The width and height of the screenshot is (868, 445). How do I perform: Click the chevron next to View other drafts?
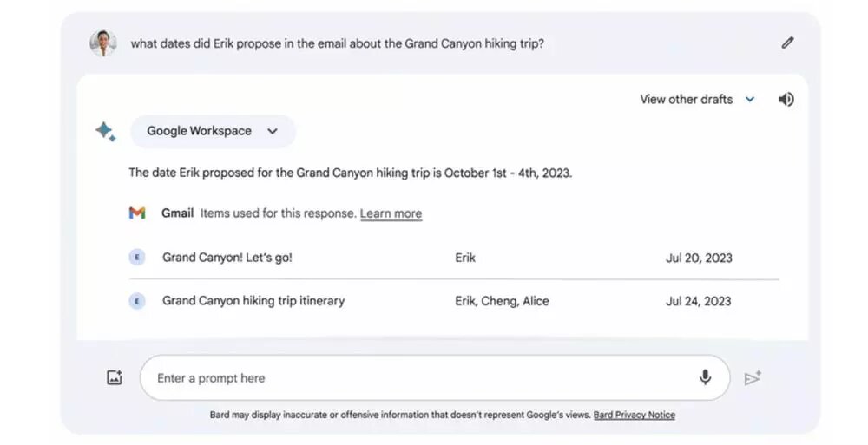(750, 100)
